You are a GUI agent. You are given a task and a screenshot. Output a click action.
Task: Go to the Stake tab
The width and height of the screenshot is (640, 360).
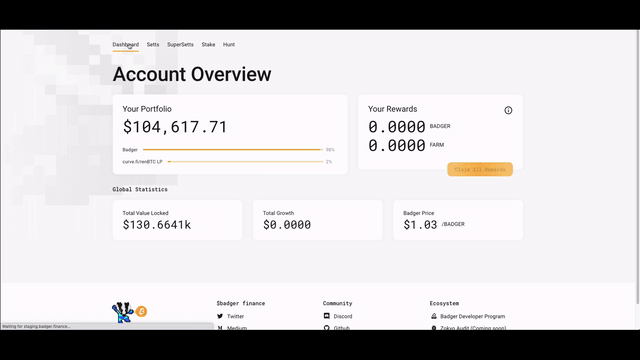tap(208, 44)
